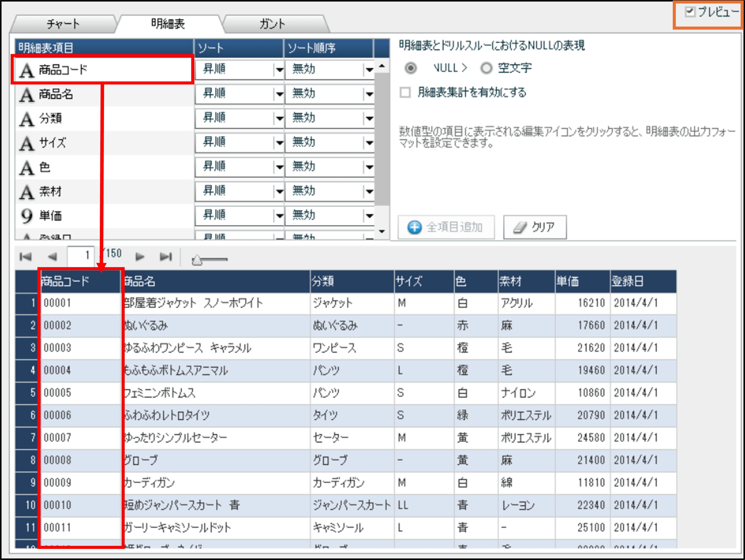Click the plus icon on 全項目追加
This screenshot has height=560, width=745.
point(414,228)
